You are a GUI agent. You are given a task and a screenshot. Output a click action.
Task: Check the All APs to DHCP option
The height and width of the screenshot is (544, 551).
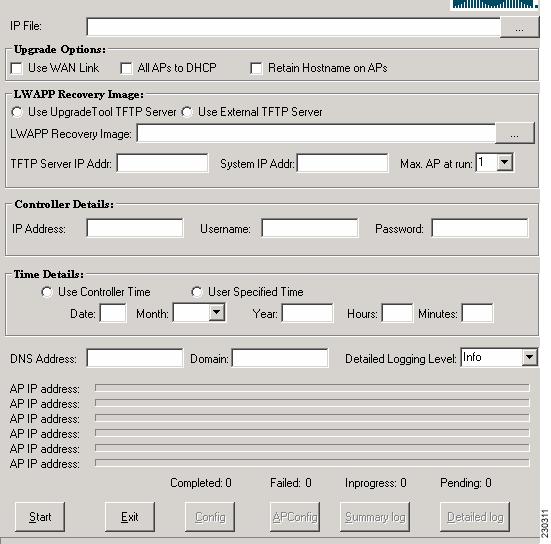coord(126,68)
